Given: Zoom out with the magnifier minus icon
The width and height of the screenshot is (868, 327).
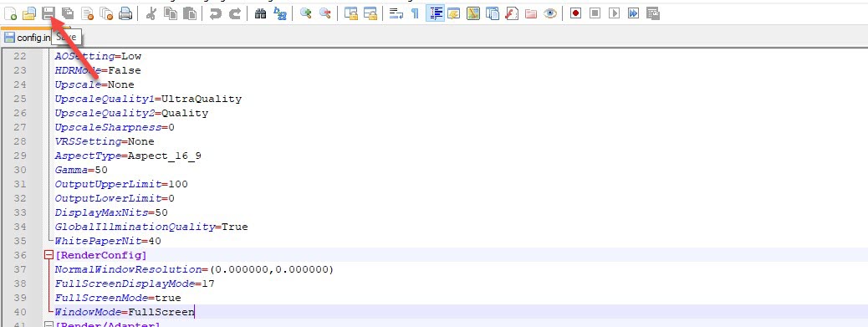Looking at the screenshot, I should click(x=324, y=14).
